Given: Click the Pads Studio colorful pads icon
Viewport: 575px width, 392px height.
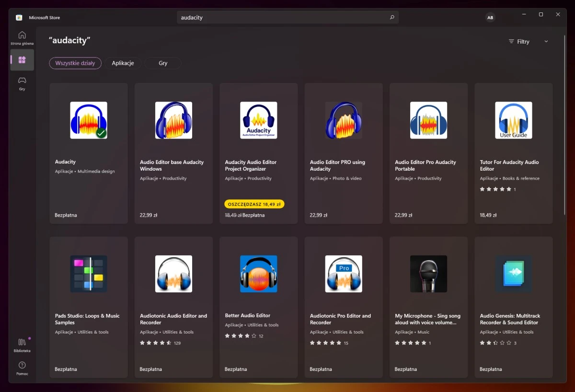Looking at the screenshot, I should pos(89,274).
